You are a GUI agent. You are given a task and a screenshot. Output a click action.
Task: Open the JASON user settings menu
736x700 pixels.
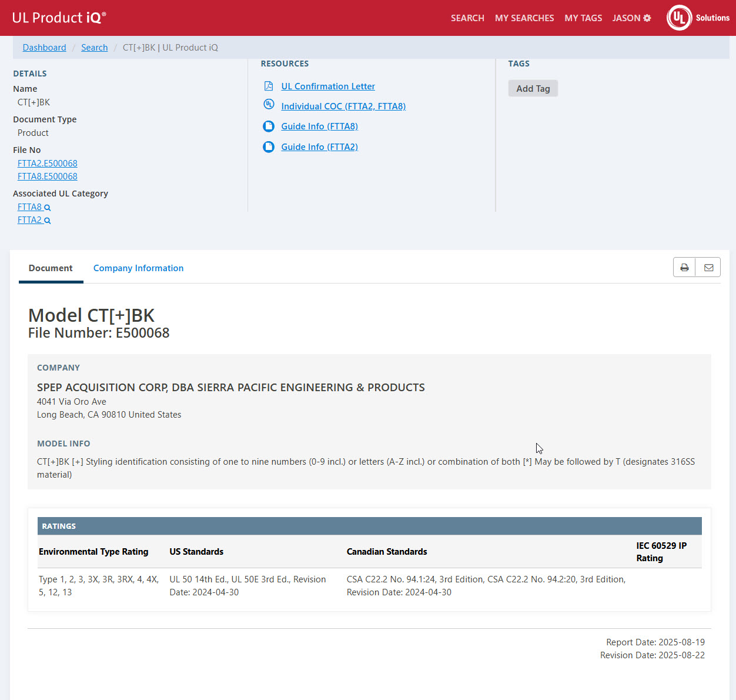(631, 18)
